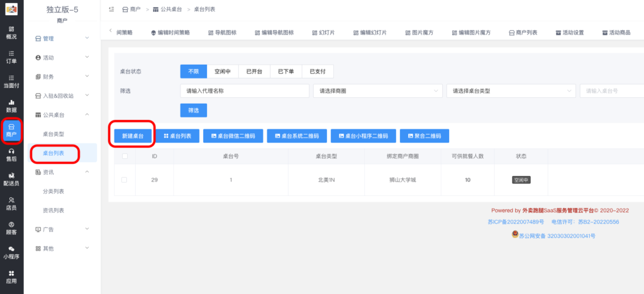644x294 pixels.
Task: Switch to 商户列表 tab
Action: (523, 33)
